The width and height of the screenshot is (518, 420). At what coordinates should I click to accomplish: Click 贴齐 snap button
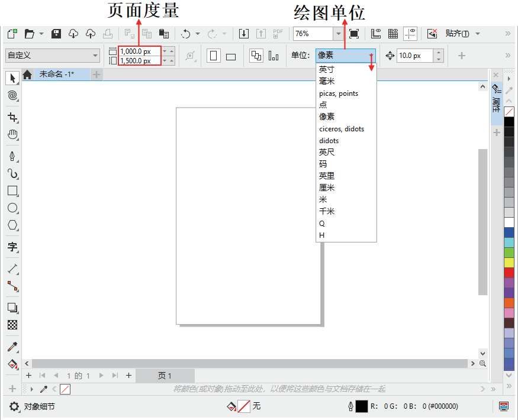(457, 34)
